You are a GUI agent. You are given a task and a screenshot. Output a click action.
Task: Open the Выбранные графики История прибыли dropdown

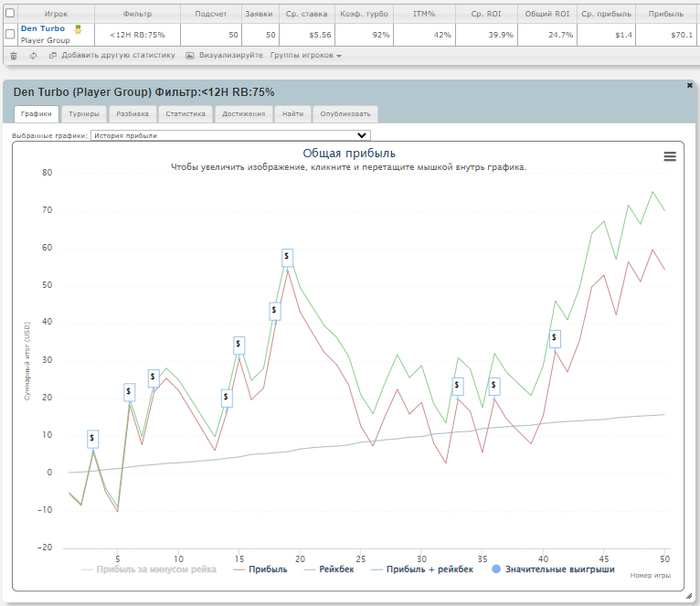(230, 135)
